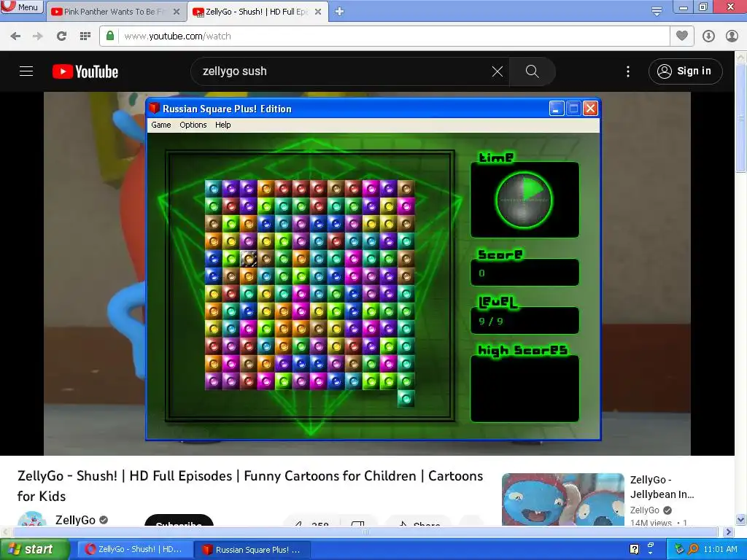The image size is (747, 560).
Task: Open the YouTube hamburger guide menu
Action: (x=26, y=71)
